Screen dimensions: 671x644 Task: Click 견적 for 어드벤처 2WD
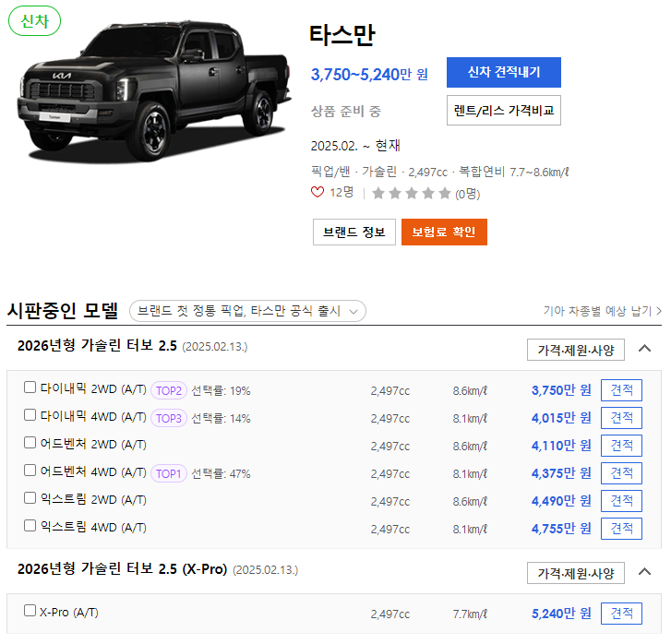click(x=621, y=446)
